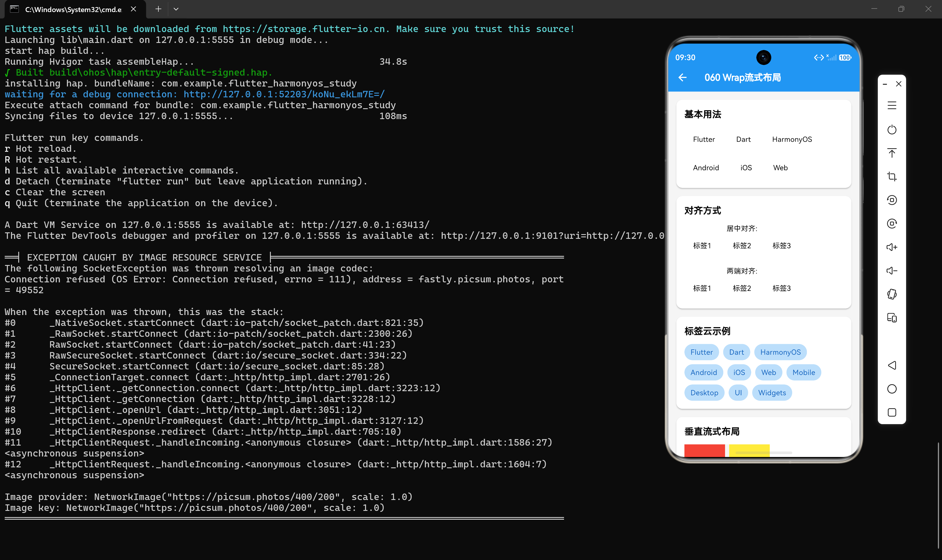Click the terminal vertical scrollbar
The height and width of the screenshot is (560, 942).
[938, 495]
